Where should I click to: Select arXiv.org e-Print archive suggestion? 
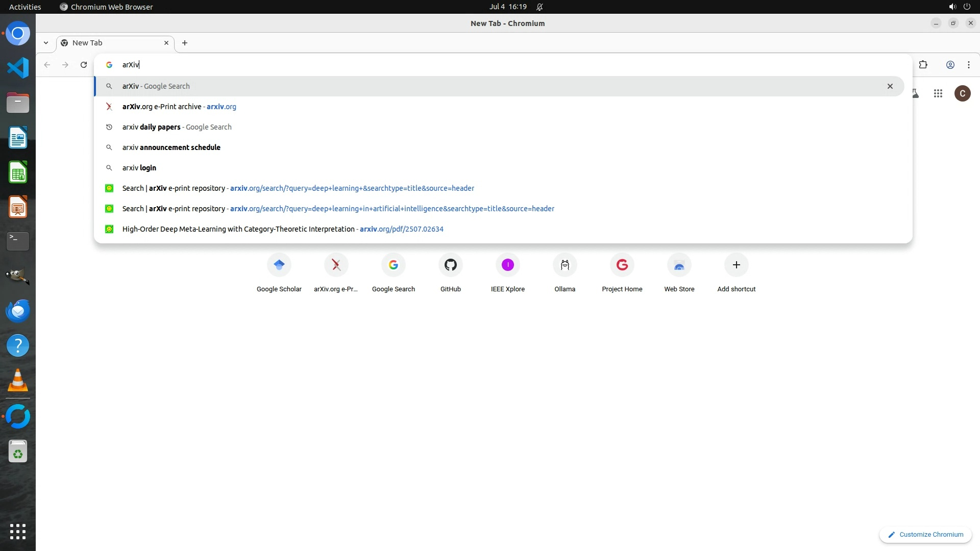tap(179, 107)
